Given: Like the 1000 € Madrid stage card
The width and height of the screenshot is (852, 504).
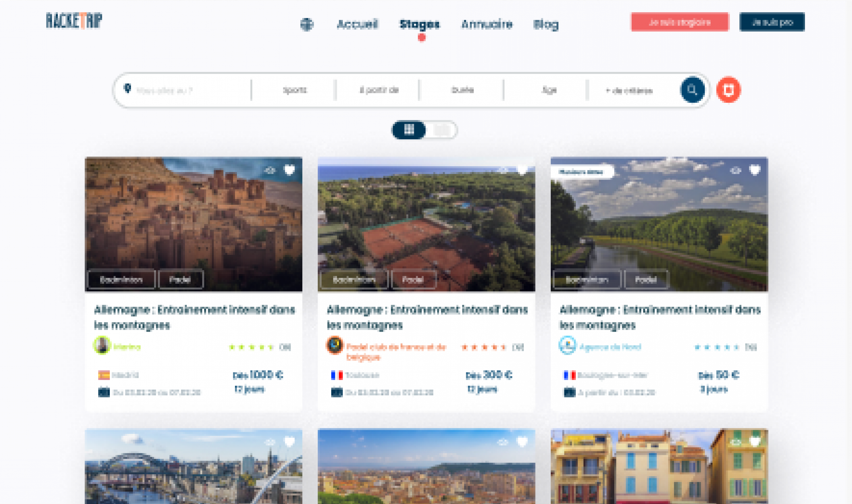Looking at the screenshot, I should point(289,170).
